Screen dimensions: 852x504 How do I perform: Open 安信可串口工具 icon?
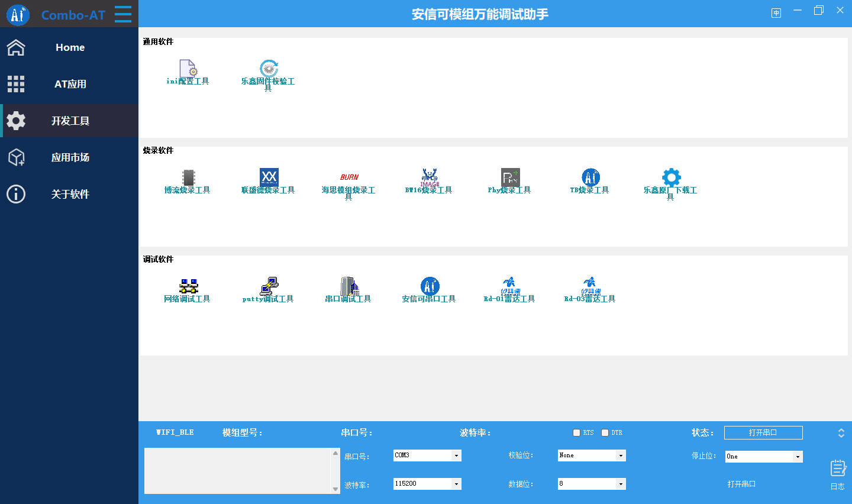click(x=430, y=286)
